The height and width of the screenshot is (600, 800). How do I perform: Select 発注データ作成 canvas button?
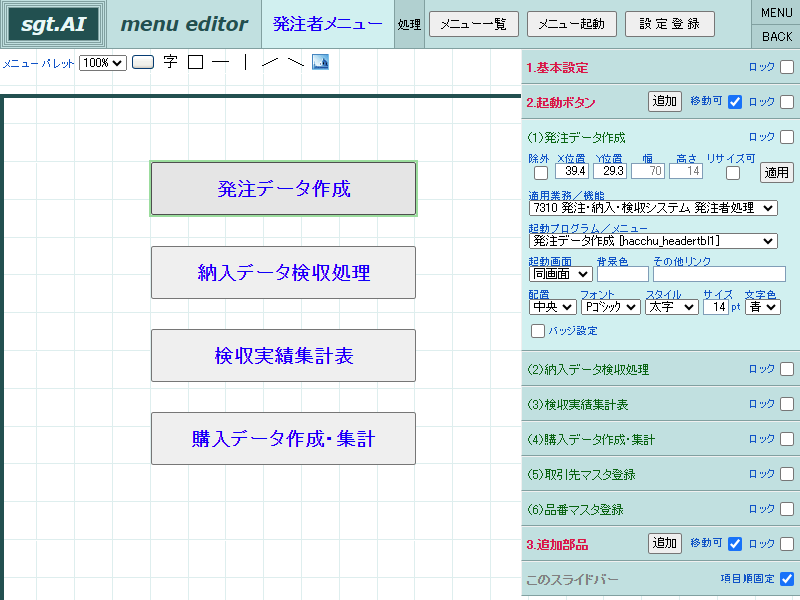[x=283, y=188]
